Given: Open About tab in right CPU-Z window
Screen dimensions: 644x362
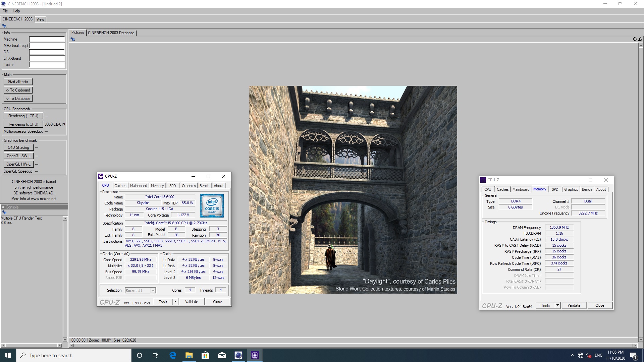Looking at the screenshot, I should [601, 189].
